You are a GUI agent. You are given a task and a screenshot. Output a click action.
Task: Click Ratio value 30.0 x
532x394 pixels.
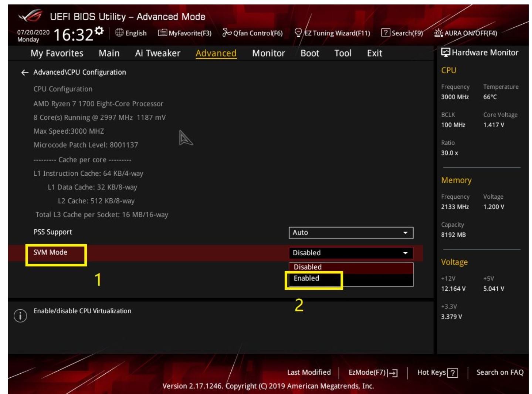tap(450, 153)
